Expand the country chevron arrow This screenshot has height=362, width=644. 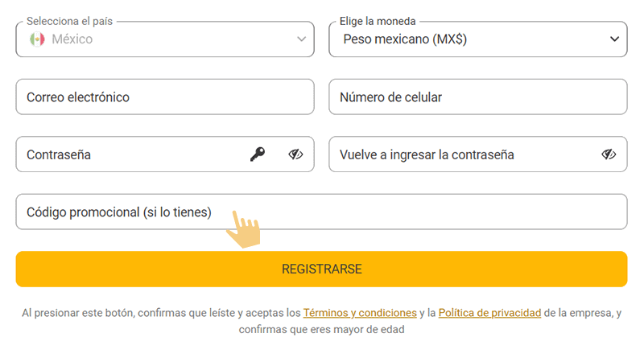301,39
